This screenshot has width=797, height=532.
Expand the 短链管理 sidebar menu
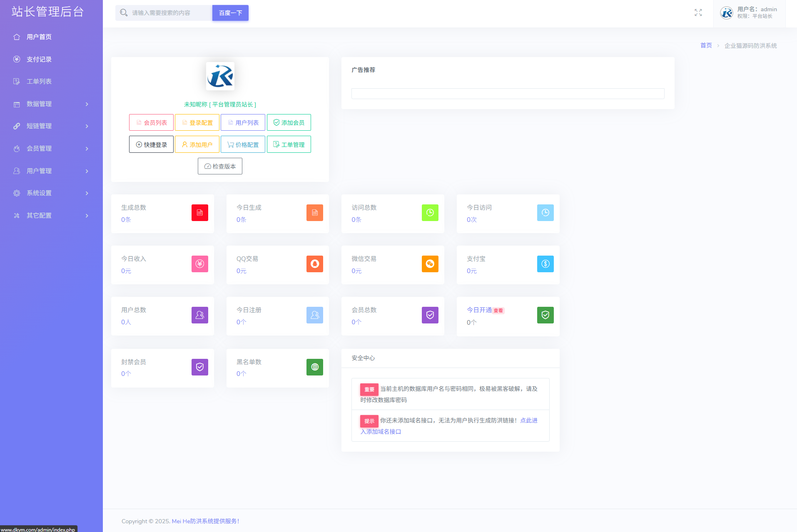[x=51, y=126]
